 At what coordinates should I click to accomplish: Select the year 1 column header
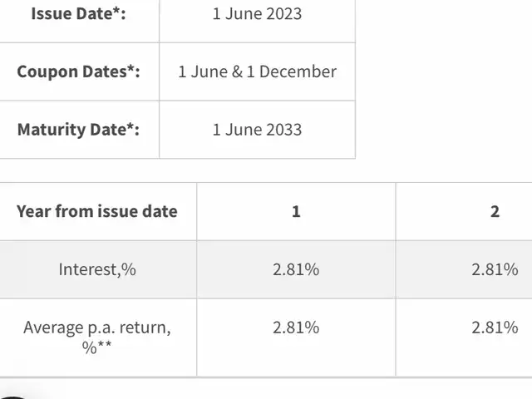pos(296,211)
